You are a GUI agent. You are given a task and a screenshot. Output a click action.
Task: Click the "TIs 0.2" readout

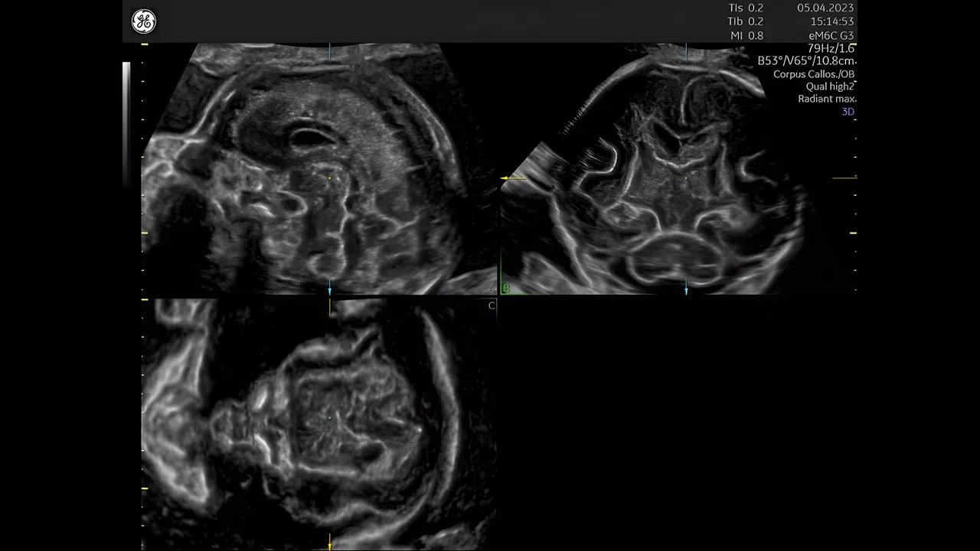[746, 8]
